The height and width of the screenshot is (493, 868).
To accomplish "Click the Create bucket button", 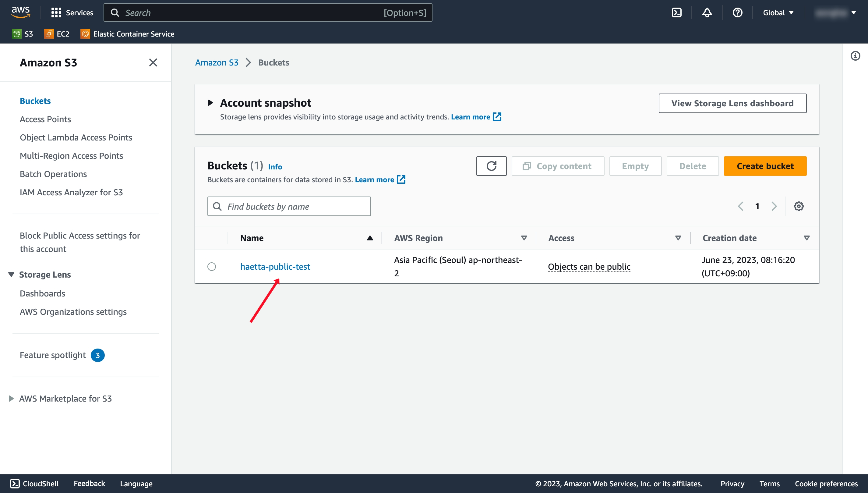I will tap(765, 166).
